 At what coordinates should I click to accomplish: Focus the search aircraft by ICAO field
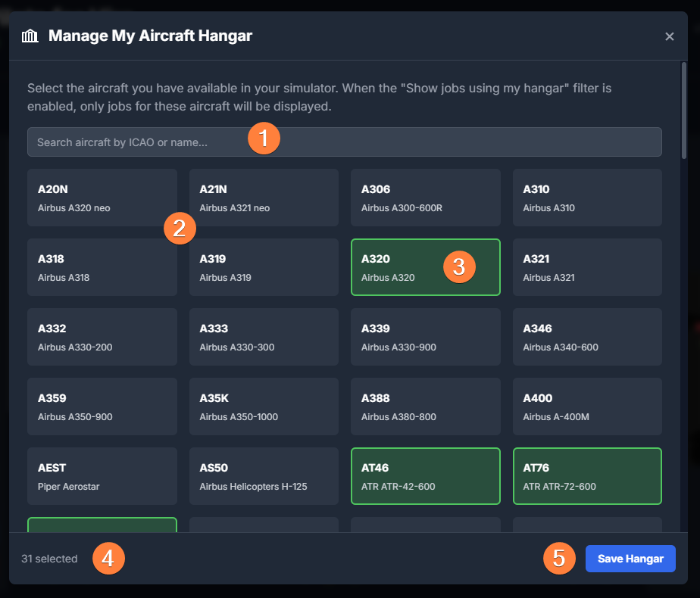(x=136, y=142)
